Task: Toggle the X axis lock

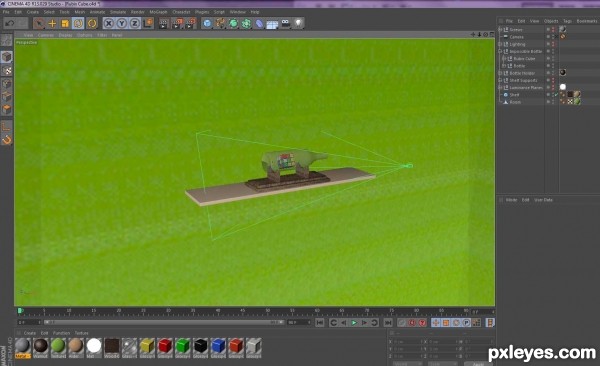Action: (109, 23)
